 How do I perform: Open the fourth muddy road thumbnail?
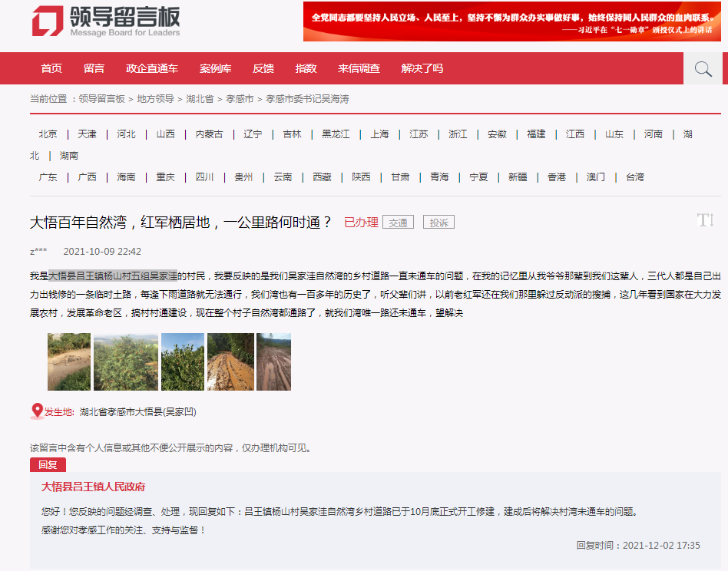pos(230,361)
